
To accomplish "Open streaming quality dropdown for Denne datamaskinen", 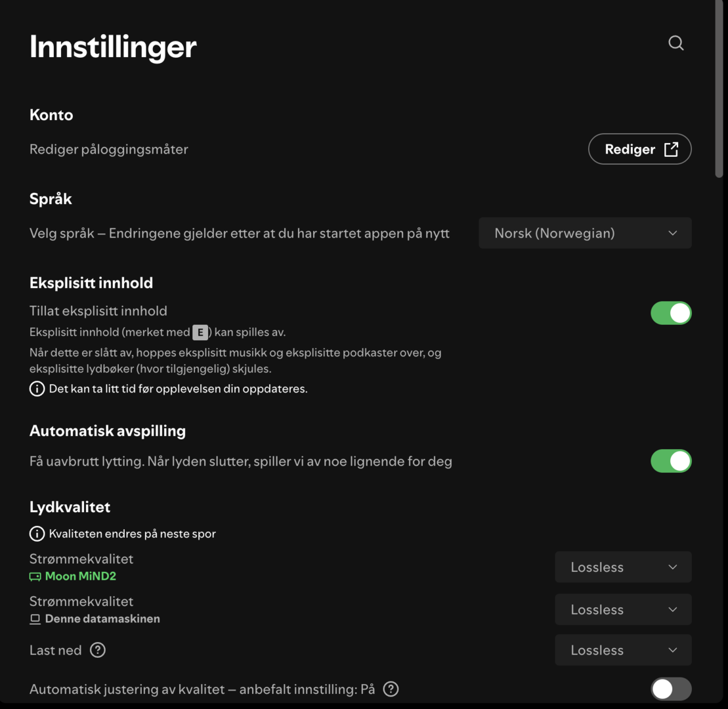I will [622, 609].
